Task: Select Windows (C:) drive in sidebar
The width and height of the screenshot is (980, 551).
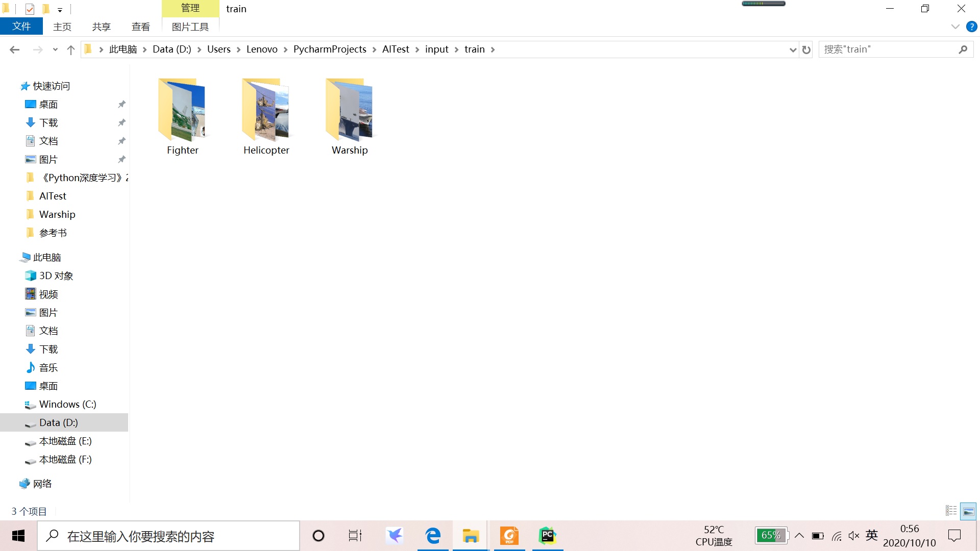Action: 67,404
